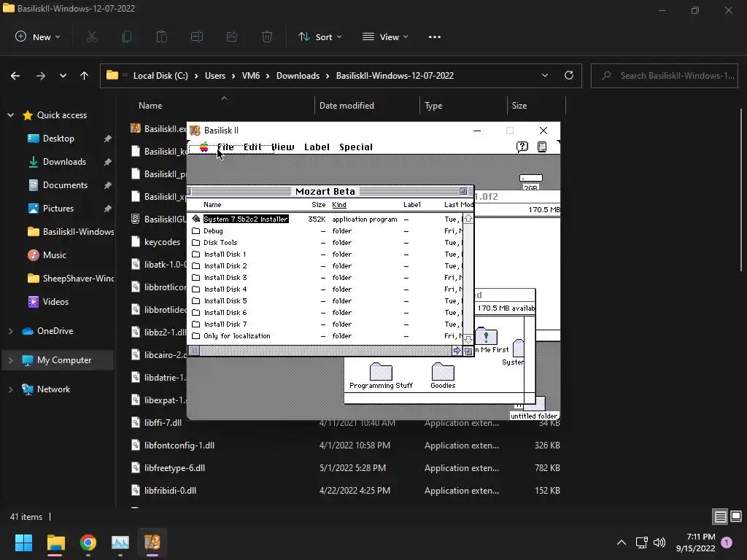This screenshot has height=560, width=747.
Task: Select the Install Disk 6 folder icon
Action: (x=196, y=312)
